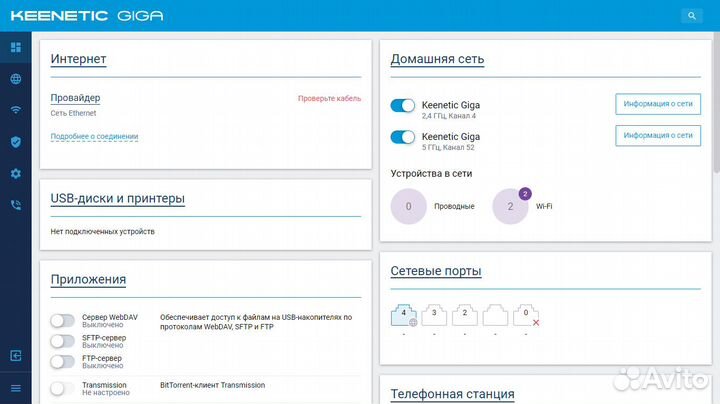Screen dimensions: 720x404
Task: Expand the hamburger menu in the sidebar
Action: (x=16, y=388)
